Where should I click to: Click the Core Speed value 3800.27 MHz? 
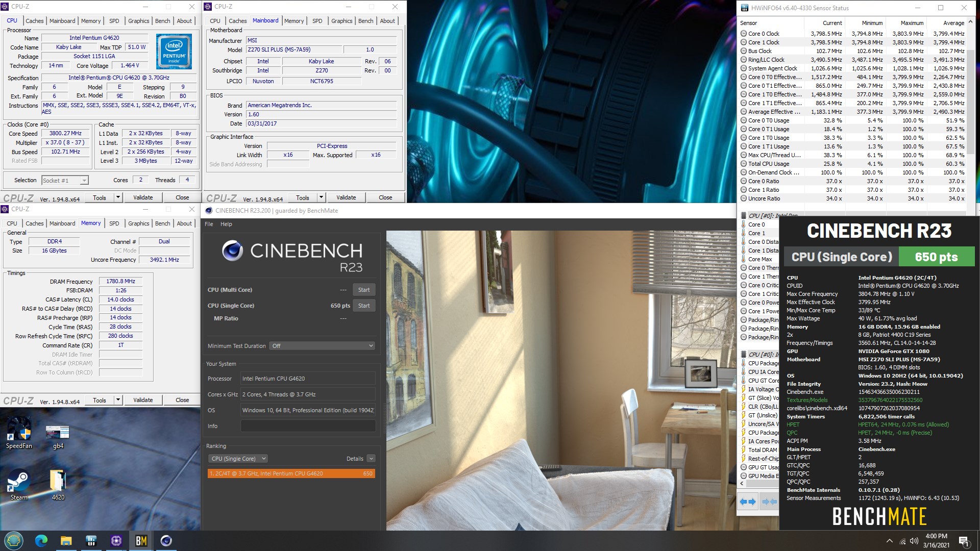65,133
